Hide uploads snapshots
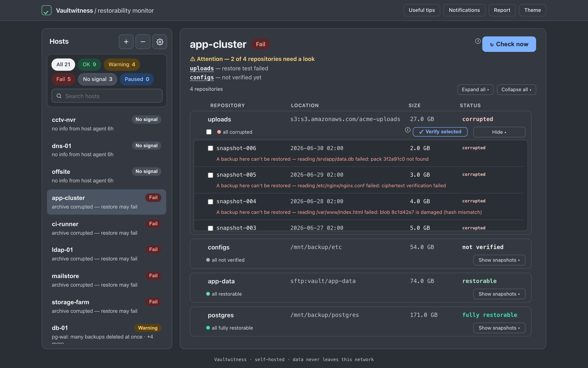The width and height of the screenshot is (588, 368). 499,132
